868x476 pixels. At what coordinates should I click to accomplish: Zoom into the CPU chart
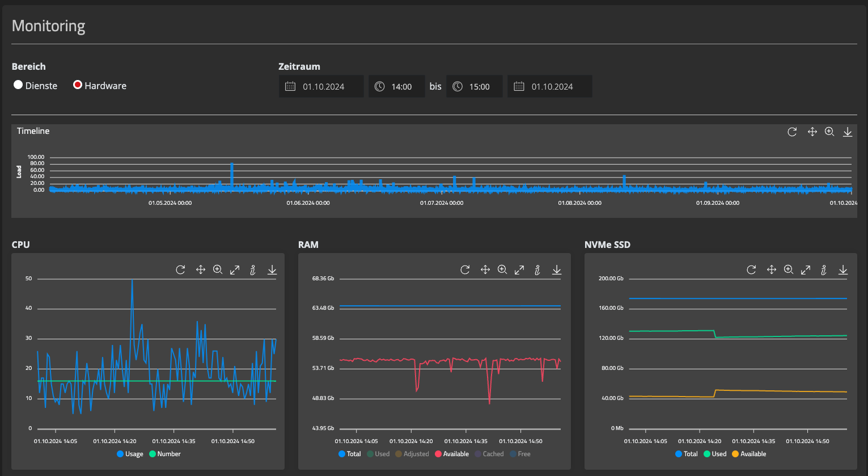[218, 269]
